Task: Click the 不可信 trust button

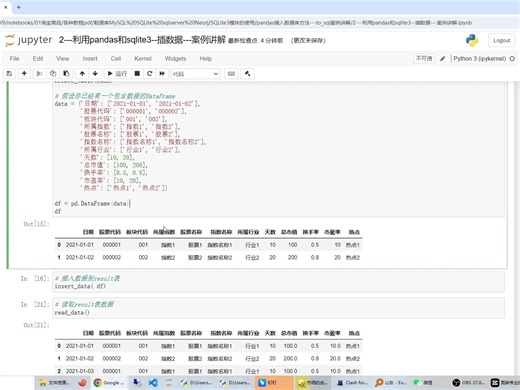Action: [424, 58]
